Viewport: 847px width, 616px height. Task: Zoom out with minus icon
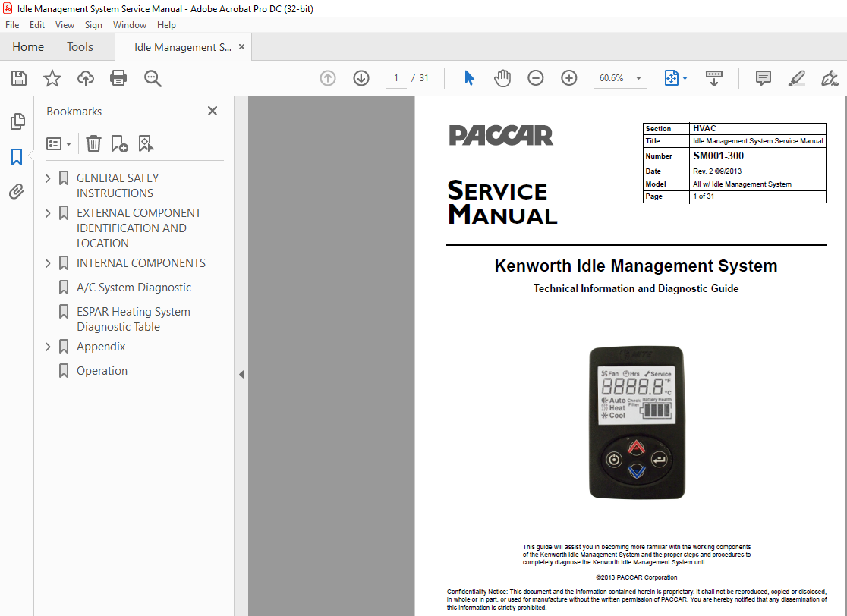click(x=535, y=78)
